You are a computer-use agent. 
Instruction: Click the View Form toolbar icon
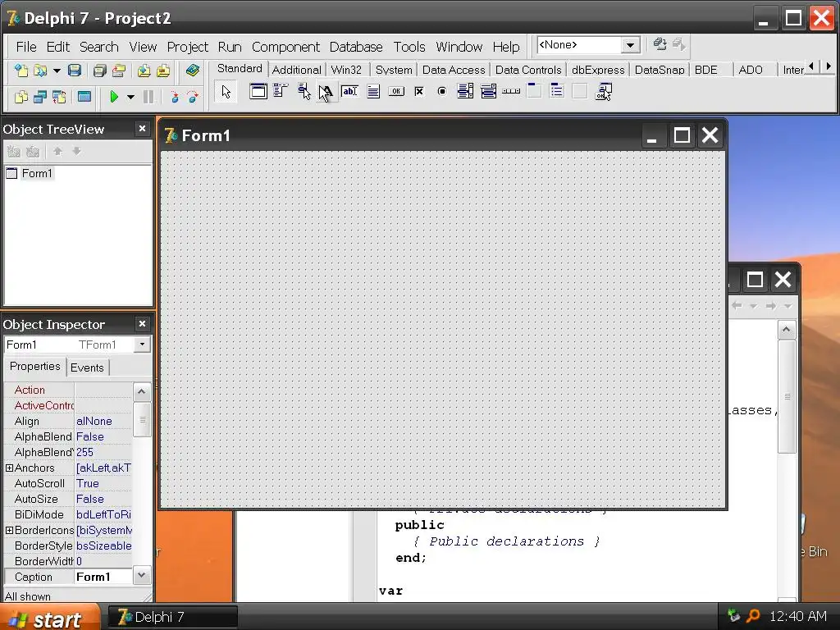point(40,97)
